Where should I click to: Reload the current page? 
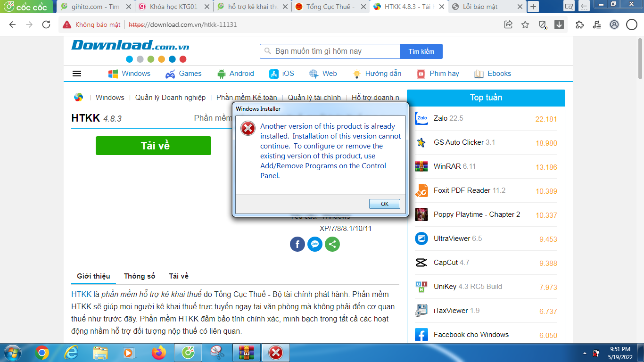[x=46, y=25]
